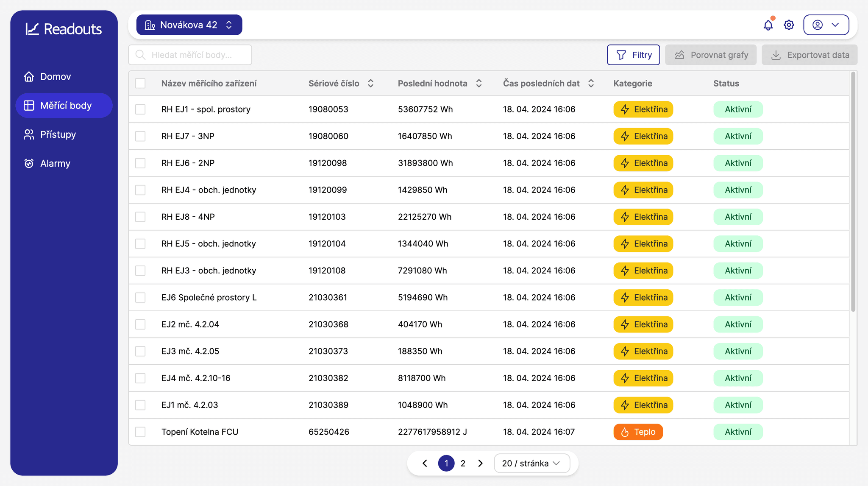Check the RH EJ4 - obch. jednotky row
The width and height of the screenshot is (868, 486).
(140, 190)
